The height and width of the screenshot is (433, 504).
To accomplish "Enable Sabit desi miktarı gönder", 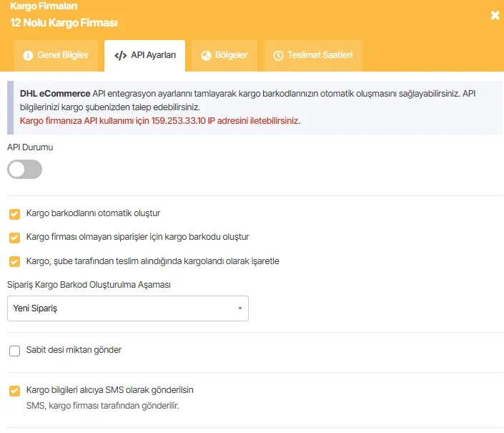I will click(14, 351).
